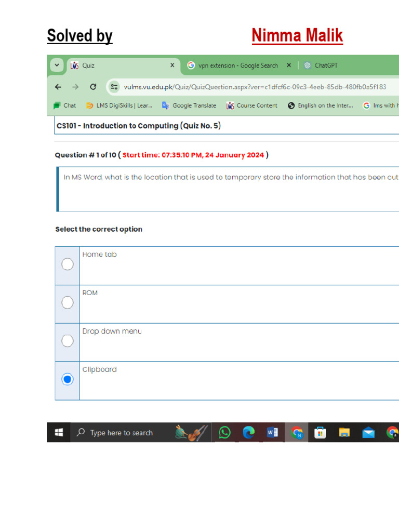Launch Microsoft Edge from taskbar

[248, 433]
